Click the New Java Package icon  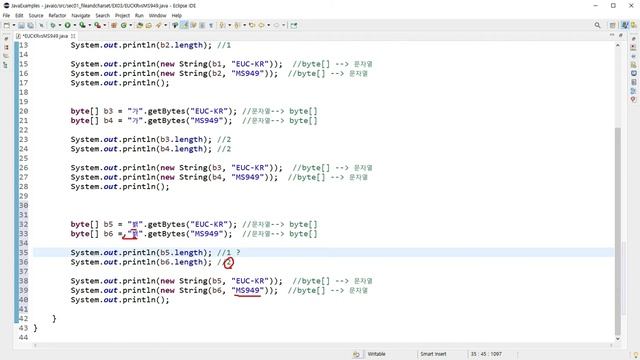point(114,25)
